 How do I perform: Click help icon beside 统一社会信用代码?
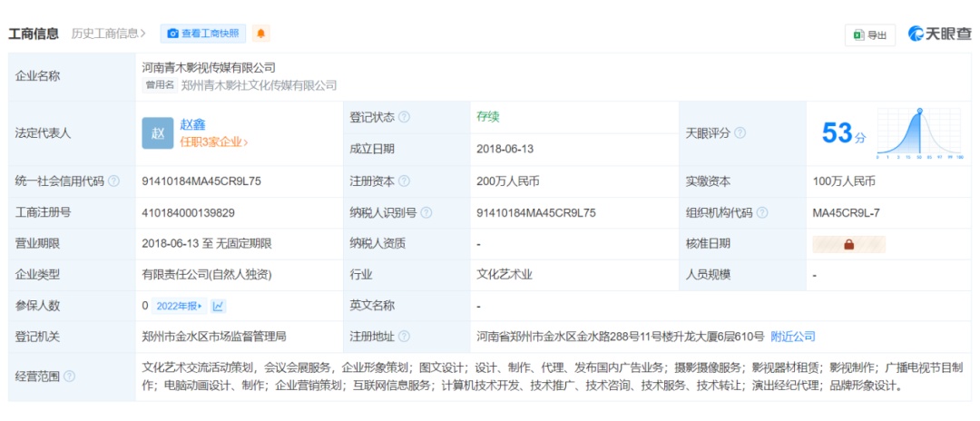coord(113,181)
